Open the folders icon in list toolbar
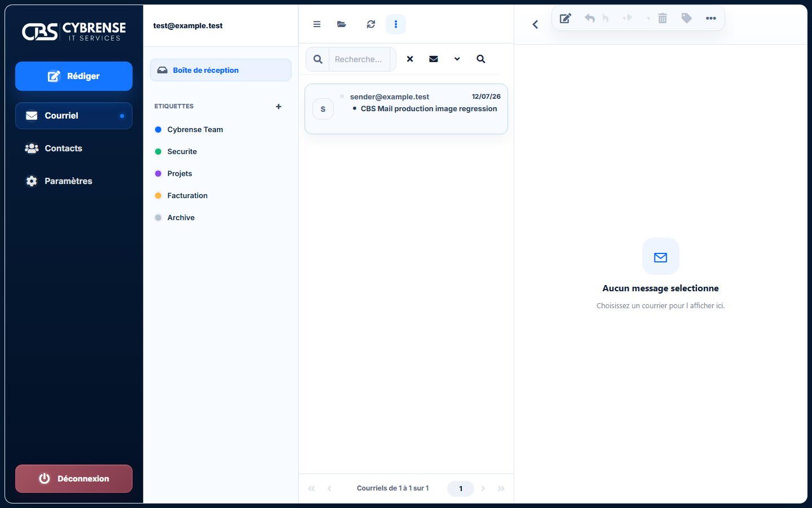812x508 pixels. point(342,24)
